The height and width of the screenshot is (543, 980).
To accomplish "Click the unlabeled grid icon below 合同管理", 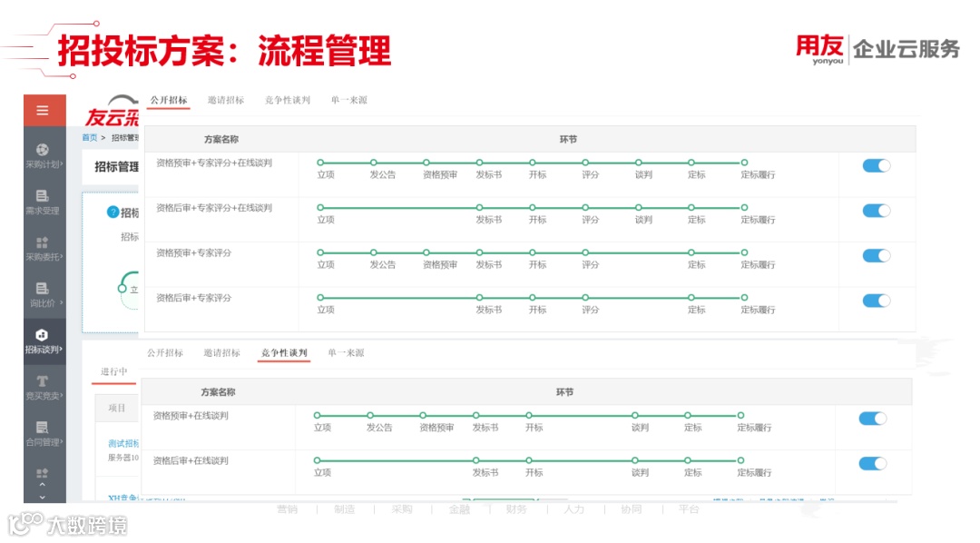I will pos(43,473).
